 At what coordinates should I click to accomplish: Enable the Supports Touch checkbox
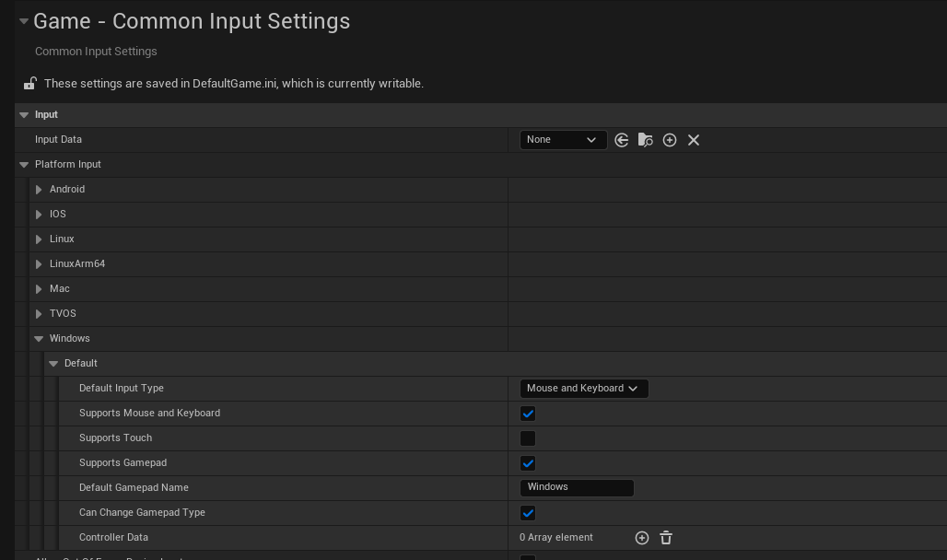pos(528,438)
